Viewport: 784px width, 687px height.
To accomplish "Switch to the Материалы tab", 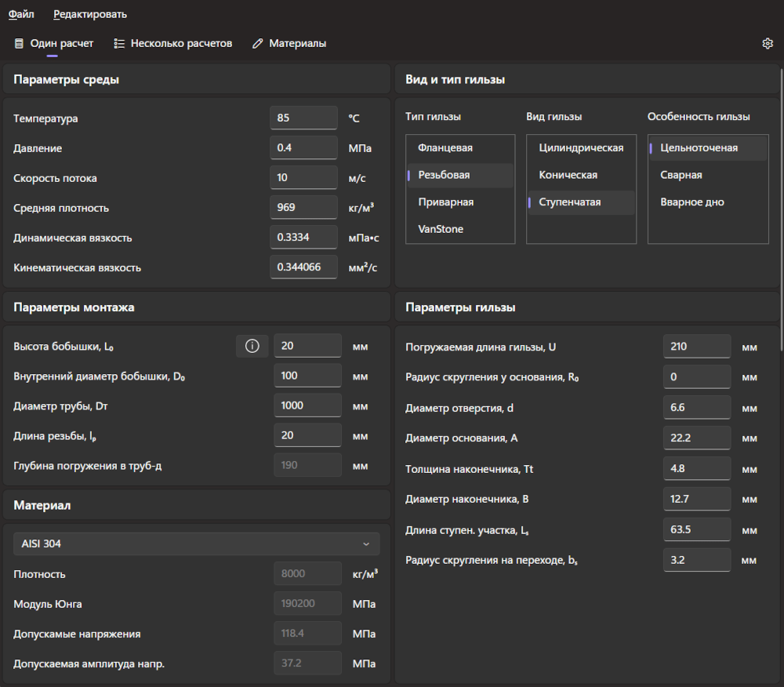I will (289, 43).
